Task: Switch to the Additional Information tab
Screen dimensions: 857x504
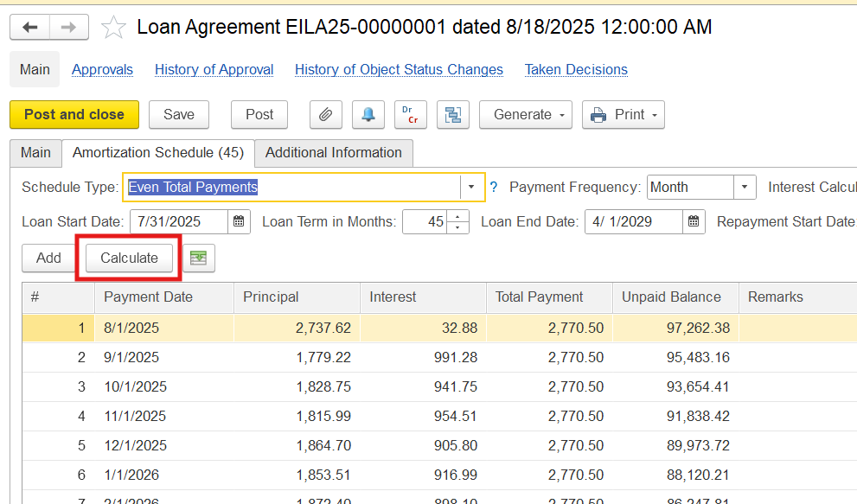Action: click(333, 153)
